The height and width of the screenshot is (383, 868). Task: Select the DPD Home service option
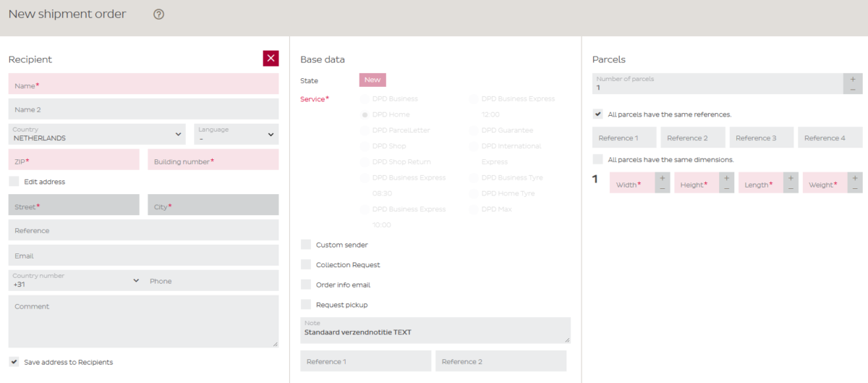(365, 114)
